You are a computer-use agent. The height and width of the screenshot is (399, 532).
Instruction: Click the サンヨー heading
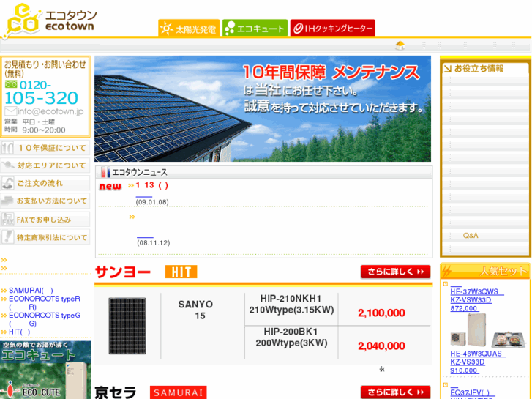(x=123, y=272)
